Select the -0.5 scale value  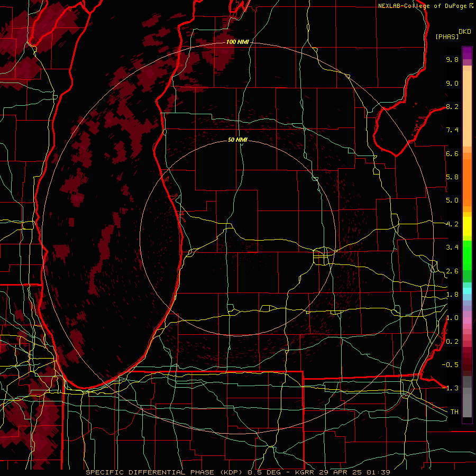point(450,365)
